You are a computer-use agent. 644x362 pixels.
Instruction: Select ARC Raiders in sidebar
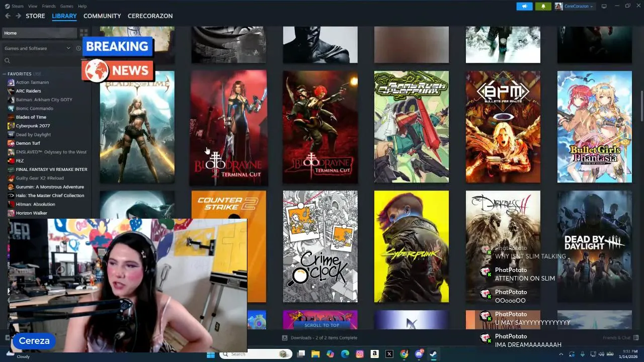28,91
